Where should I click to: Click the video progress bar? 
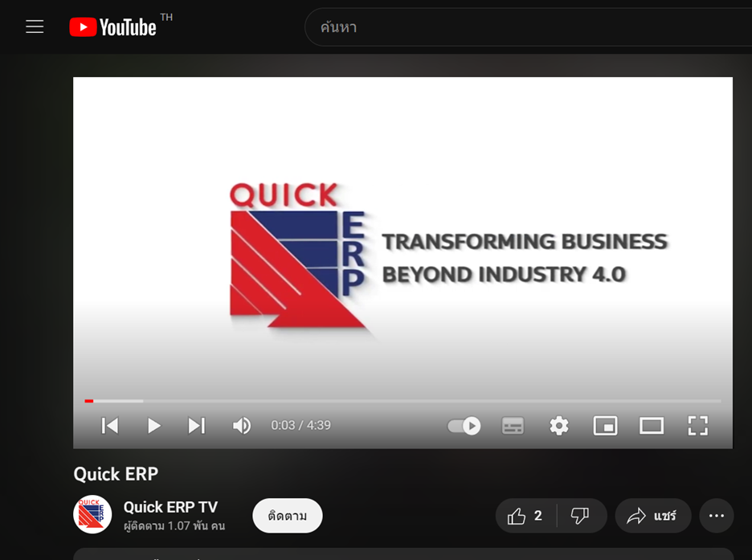pyautogui.click(x=402, y=400)
